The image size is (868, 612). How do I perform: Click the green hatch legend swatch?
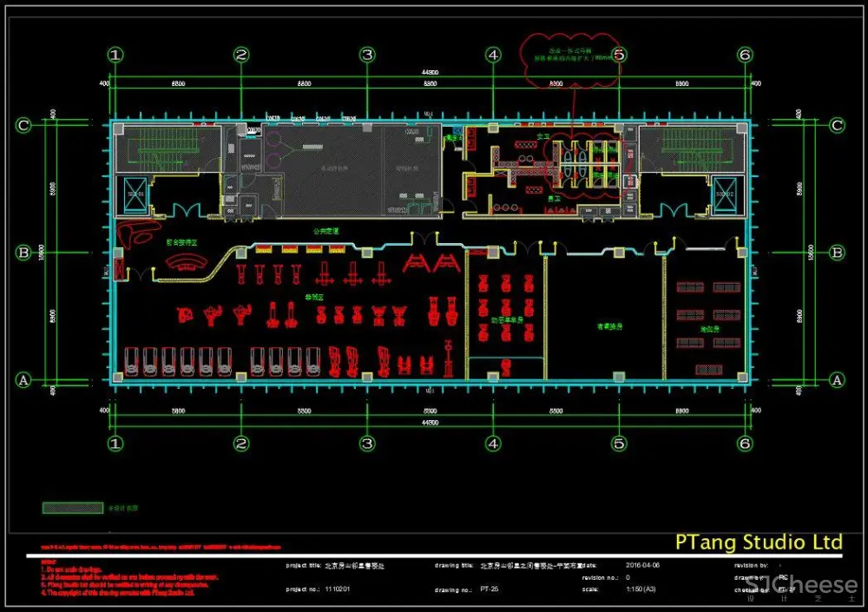point(73,507)
